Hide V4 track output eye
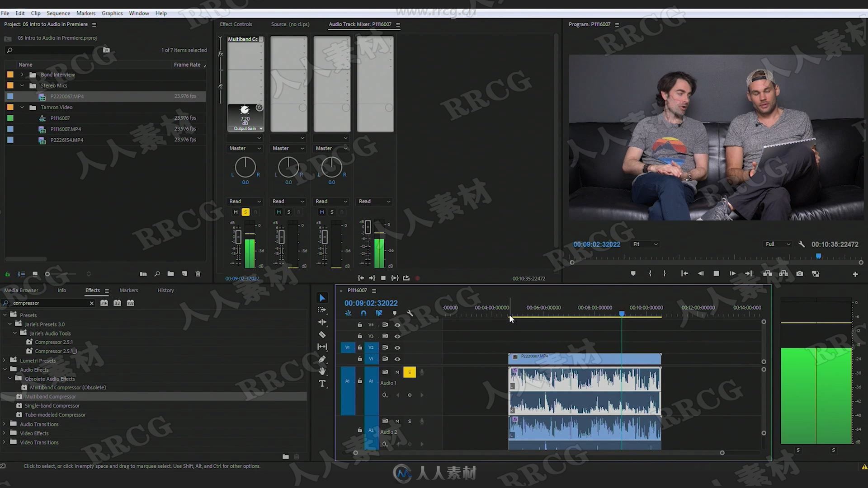Viewport: 868px width, 488px height. (397, 325)
